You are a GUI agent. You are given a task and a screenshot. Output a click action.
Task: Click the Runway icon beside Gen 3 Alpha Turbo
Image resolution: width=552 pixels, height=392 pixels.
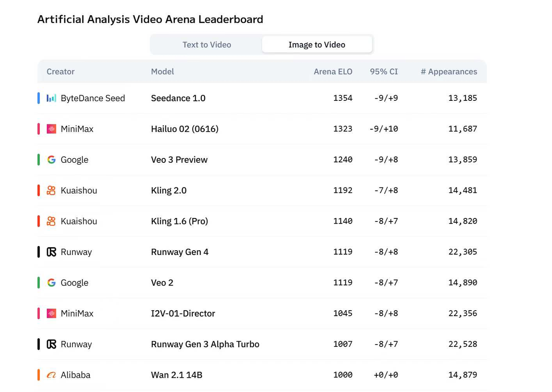pyautogui.click(x=51, y=344)
